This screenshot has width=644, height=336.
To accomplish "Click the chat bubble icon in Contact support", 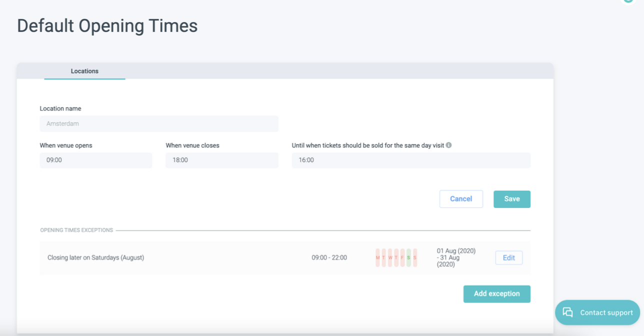I will 567,312.
